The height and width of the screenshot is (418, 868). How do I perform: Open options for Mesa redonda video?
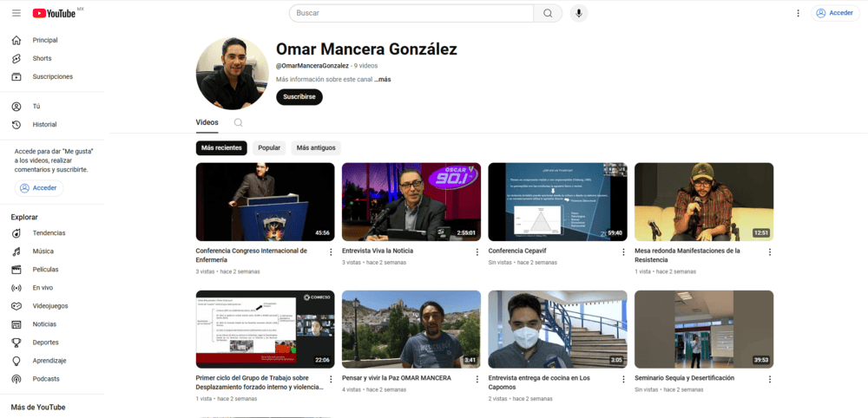click(769, 252)
